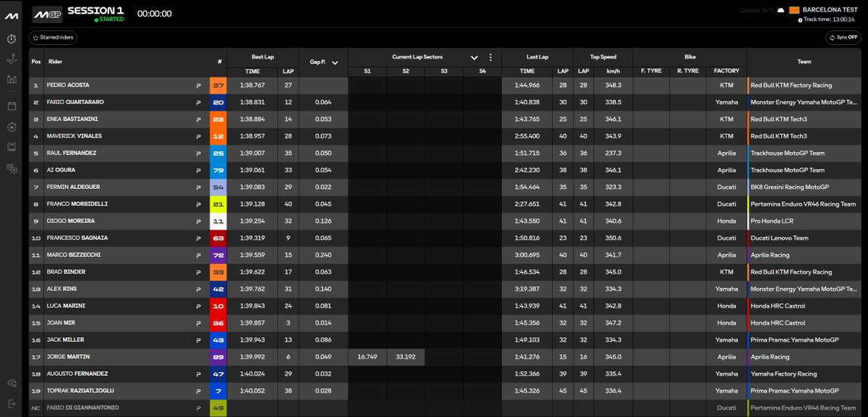Screen dimensions: 868x417
Task: Toggle the Starred riders filter
Action: 53,37
